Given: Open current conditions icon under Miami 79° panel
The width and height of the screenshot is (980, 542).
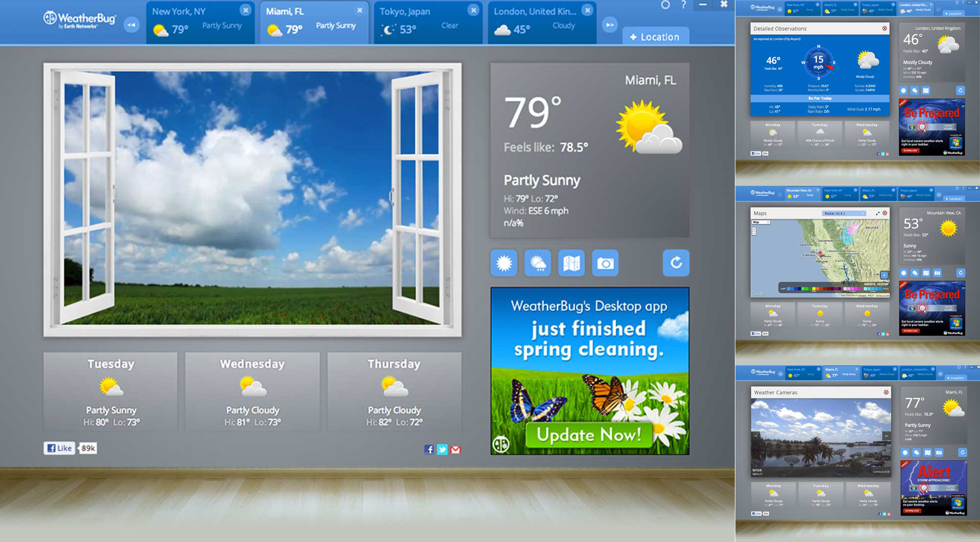Looking at the screenshot, I should 504,263.
